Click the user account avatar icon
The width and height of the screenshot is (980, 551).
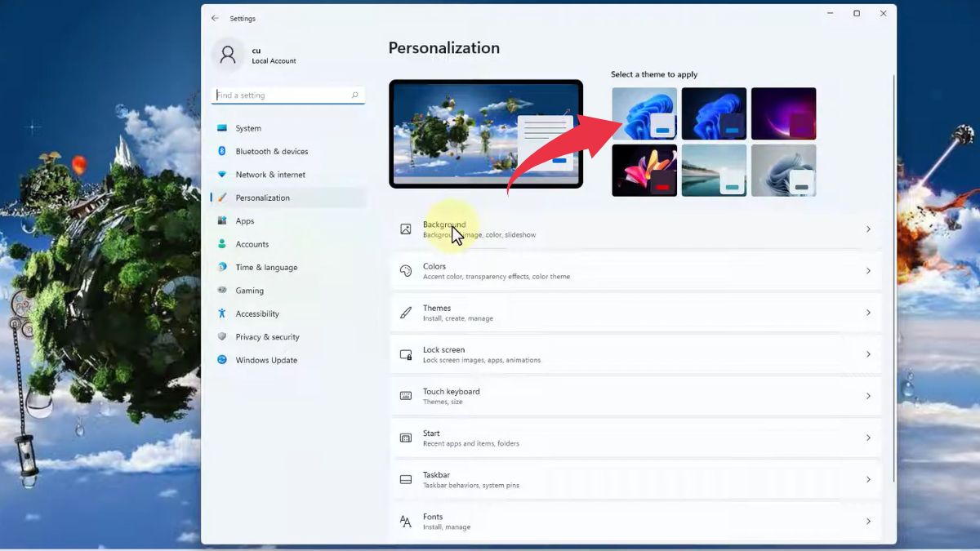tap(228, 55)
